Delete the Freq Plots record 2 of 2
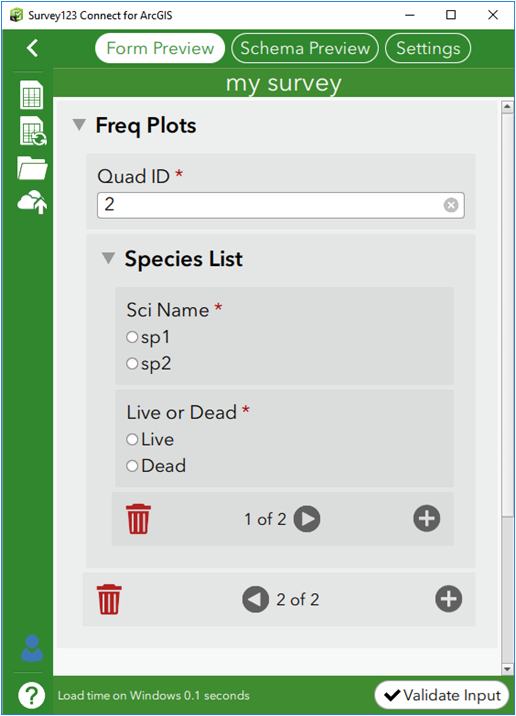This screenshot has height=716, width=516. (x=109, y=599)
